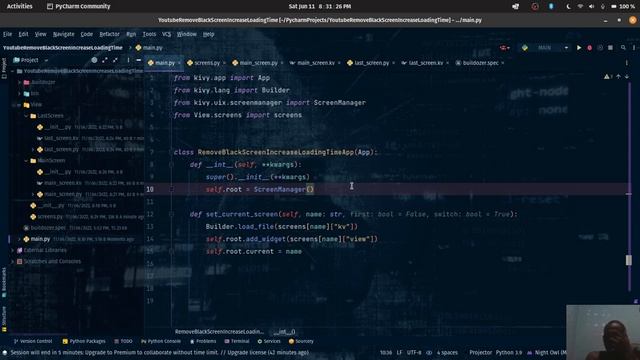Click the volume icon in system tray
This screenshot has height=360, width=640.
coord(591,7)
